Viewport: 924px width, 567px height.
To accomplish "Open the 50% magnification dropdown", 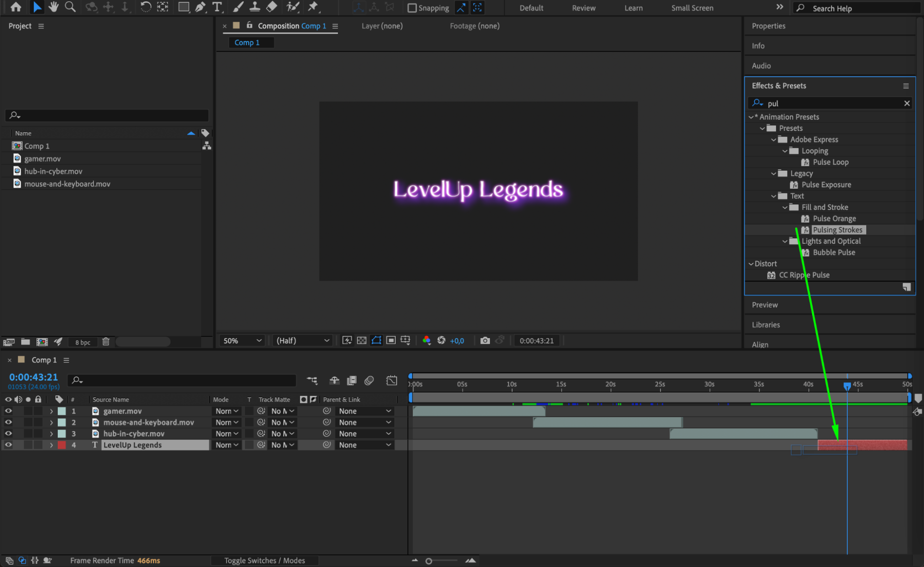I will [242, 340].
